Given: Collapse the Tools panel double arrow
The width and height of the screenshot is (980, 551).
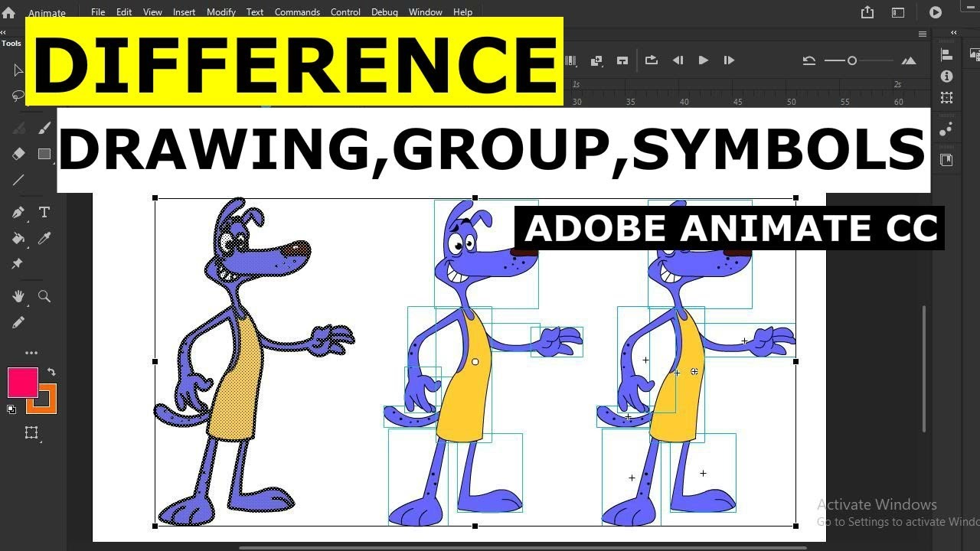Looking at the screenshot, I should [5, 33].
